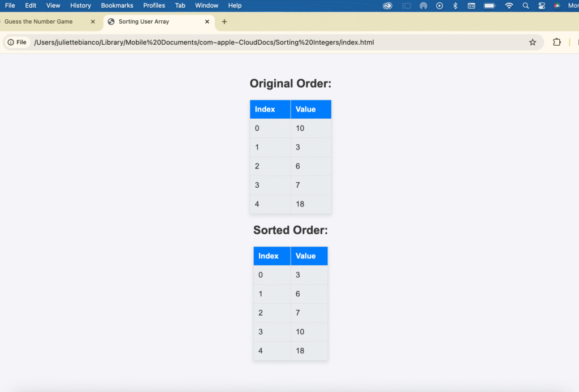
Task: Open a new tab with plus button
Action: coord(224,22)
